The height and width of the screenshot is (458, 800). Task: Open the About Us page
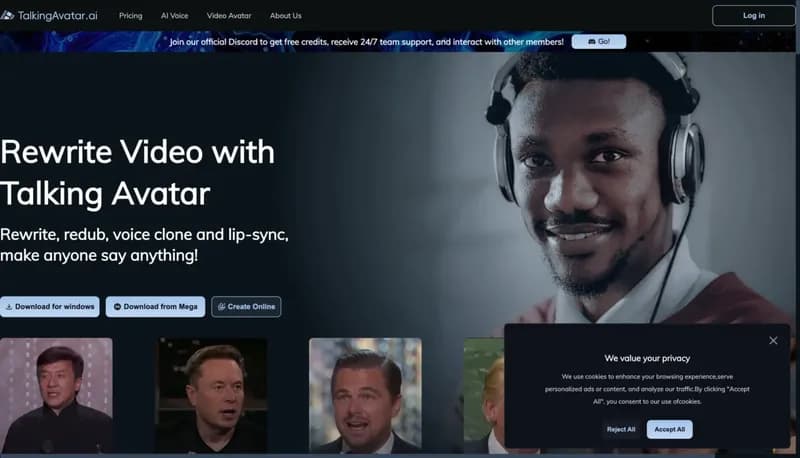[286, 16]
